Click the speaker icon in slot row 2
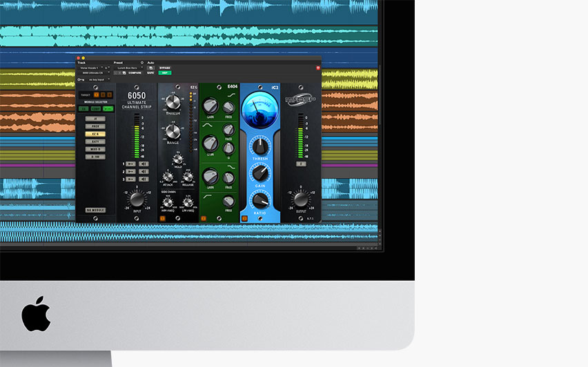Image resolution: width=588 pixels, height=367 pixels. coord(144,171)
